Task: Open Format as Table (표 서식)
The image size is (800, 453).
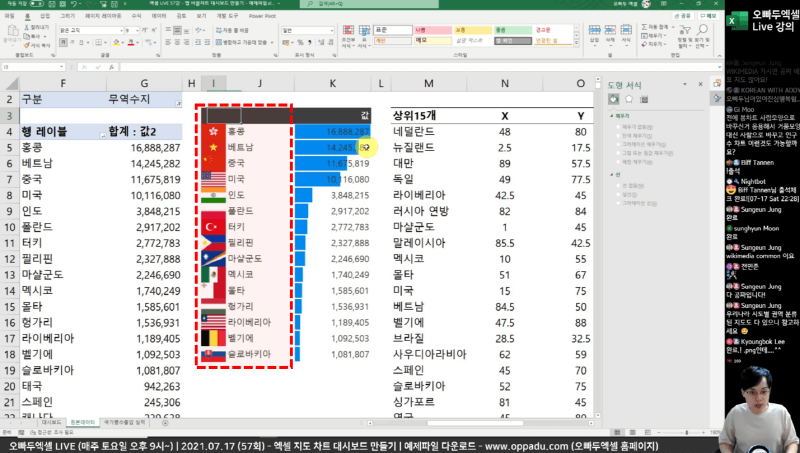Action: [364, 36]
